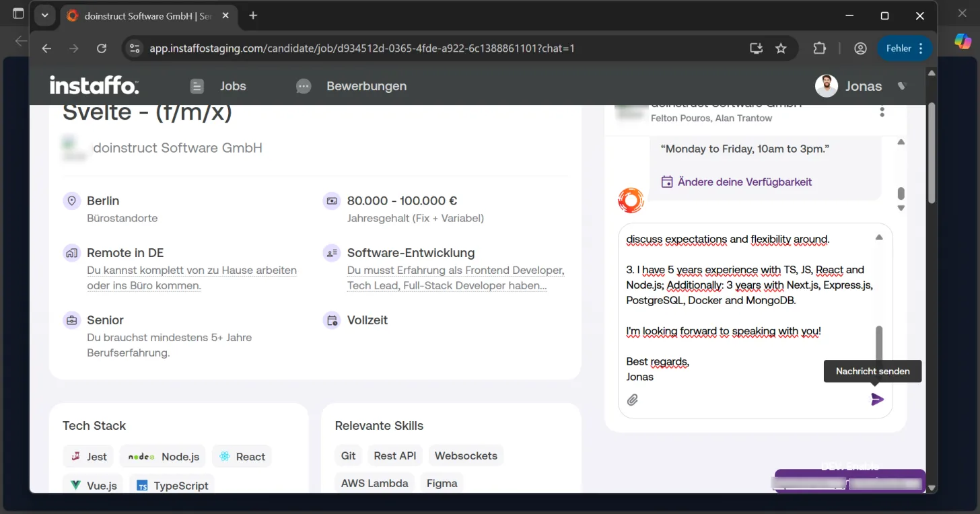Click the page scrollbar thumb
The image size is (980, 514).
(932, 152)
